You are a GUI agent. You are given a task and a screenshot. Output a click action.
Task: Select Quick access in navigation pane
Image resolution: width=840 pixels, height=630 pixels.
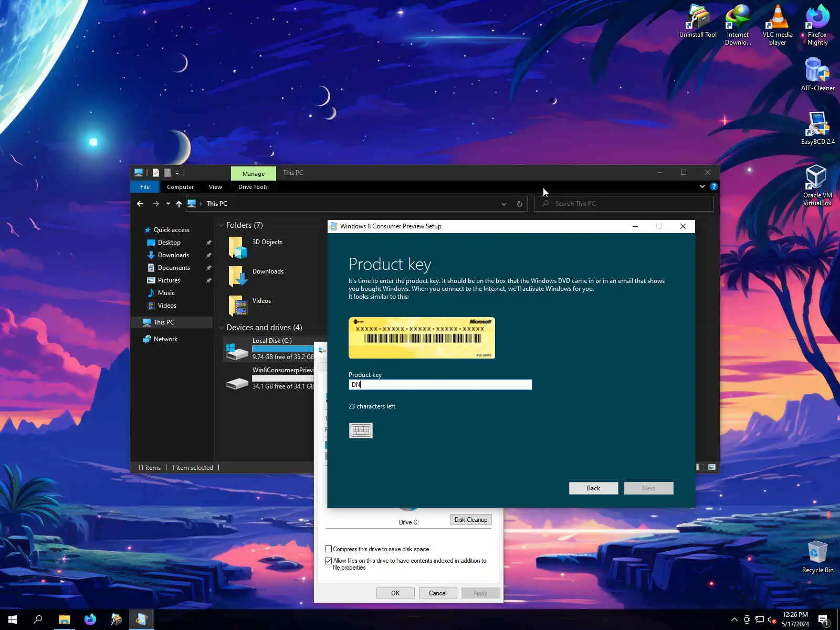[172, 230]
